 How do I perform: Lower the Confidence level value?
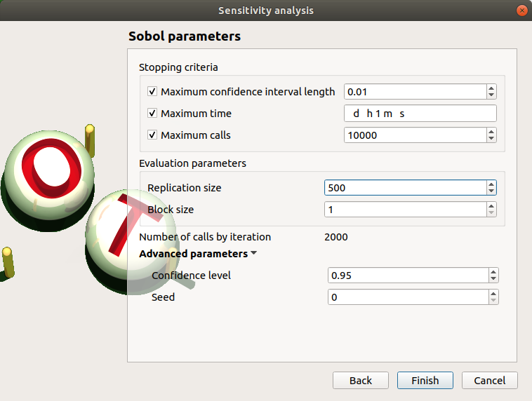coord(493,279)
